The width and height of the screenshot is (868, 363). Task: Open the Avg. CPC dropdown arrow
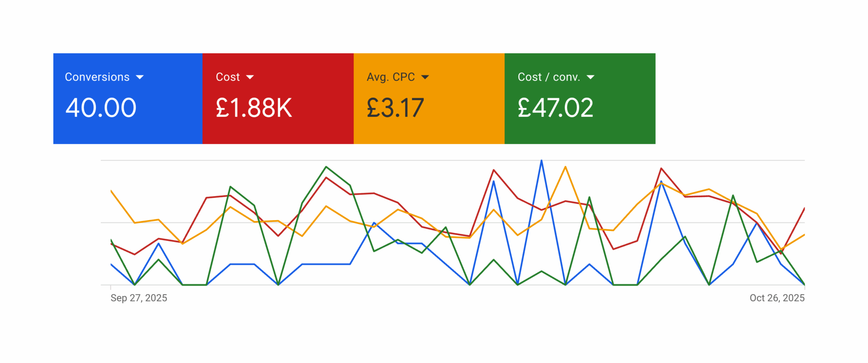pos(425,77)
